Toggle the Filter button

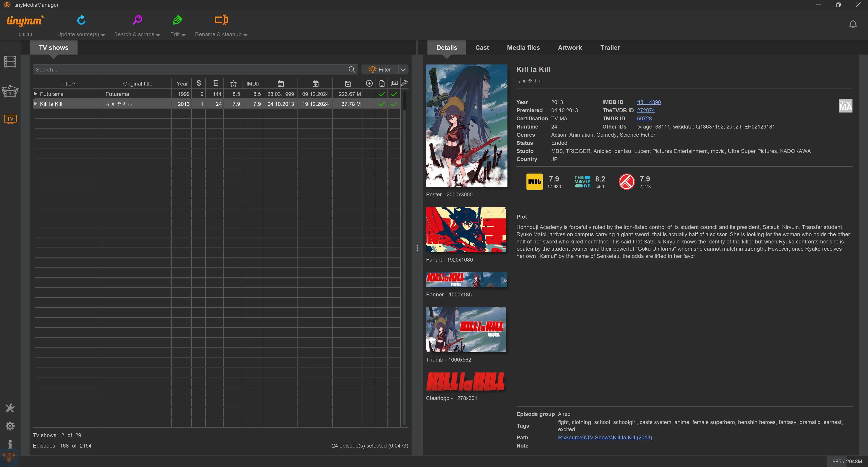click(x=380, y=69)
